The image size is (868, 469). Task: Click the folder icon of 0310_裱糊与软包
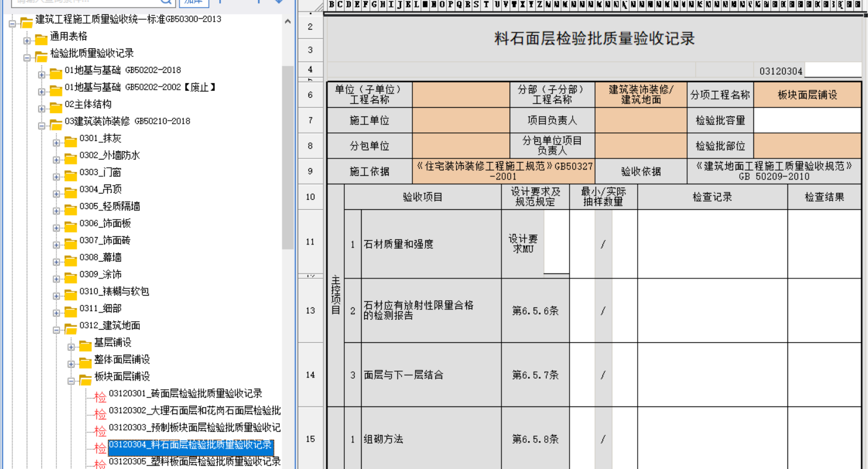71,295
